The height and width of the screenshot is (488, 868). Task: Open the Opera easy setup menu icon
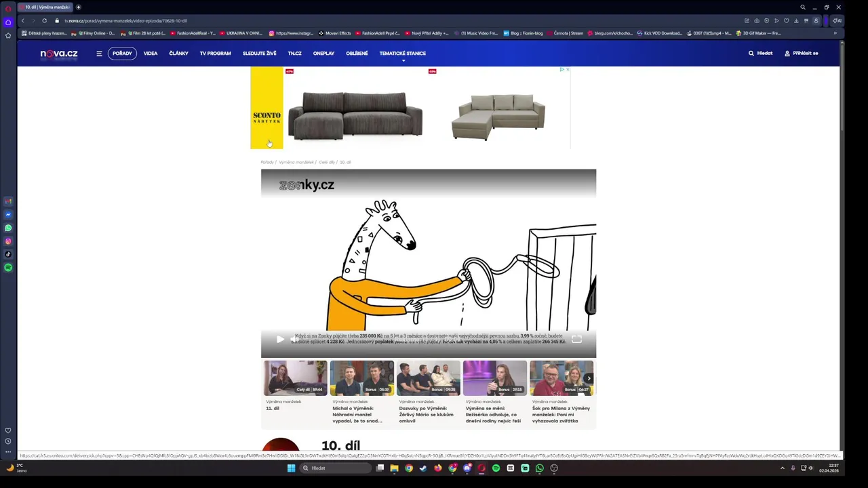click(806, 21)
